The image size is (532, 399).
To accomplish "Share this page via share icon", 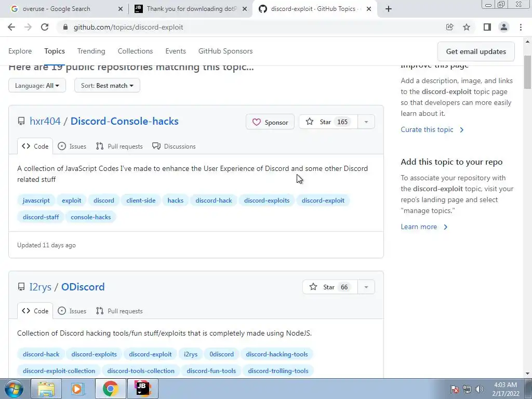I will (x=449, y=27).
